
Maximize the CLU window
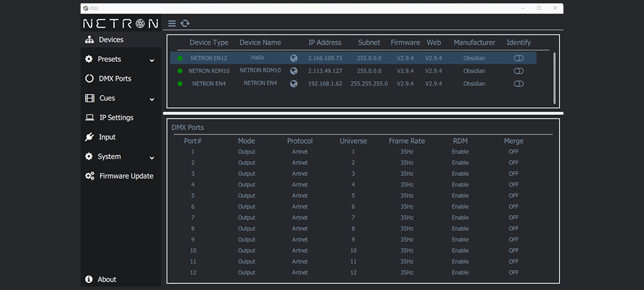point(539,8)
